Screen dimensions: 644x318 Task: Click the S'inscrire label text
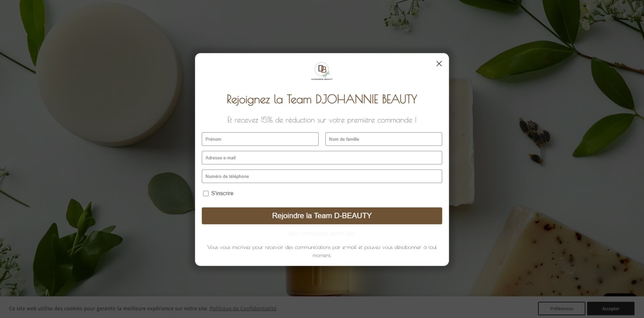[222, 193]
